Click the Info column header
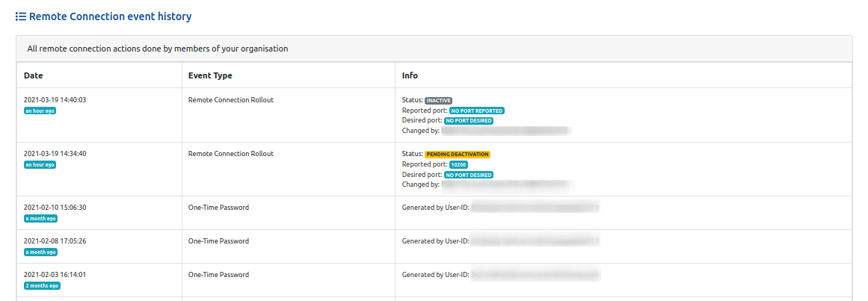868x301 pixels. [x=410, y=75]
